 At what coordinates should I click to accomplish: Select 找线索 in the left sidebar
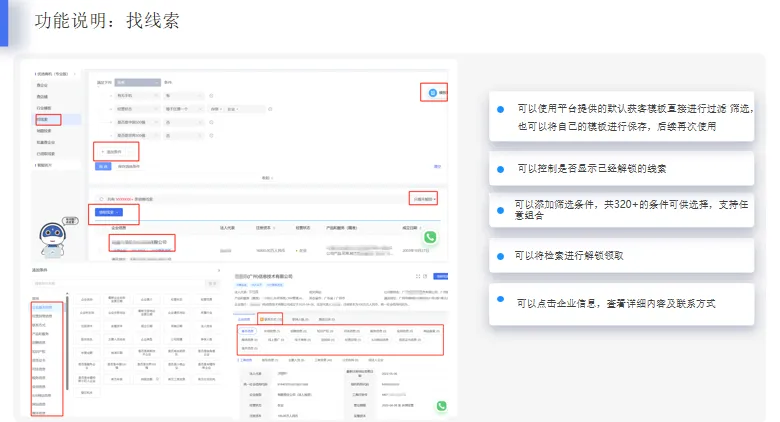coord(43,119)
